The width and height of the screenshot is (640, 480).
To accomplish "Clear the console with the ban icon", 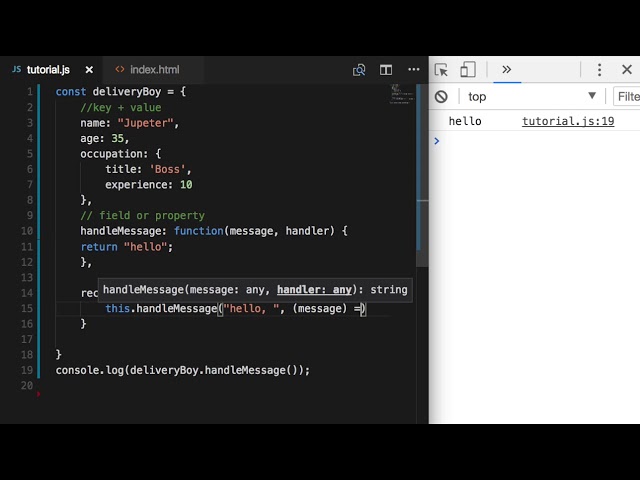I will [x=441, y=97].
